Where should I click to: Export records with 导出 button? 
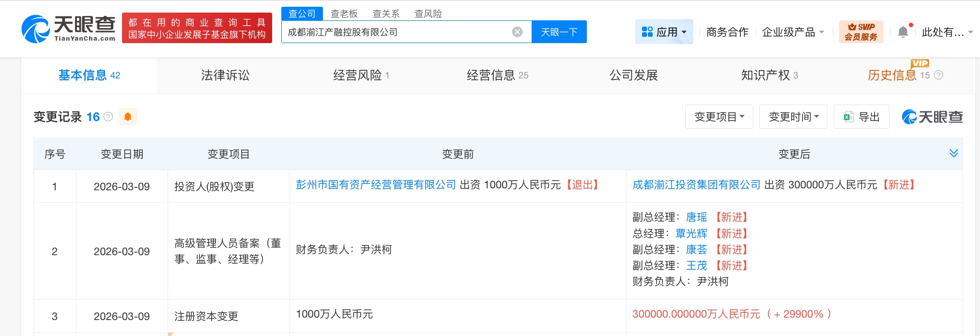[x=861, y=117]
